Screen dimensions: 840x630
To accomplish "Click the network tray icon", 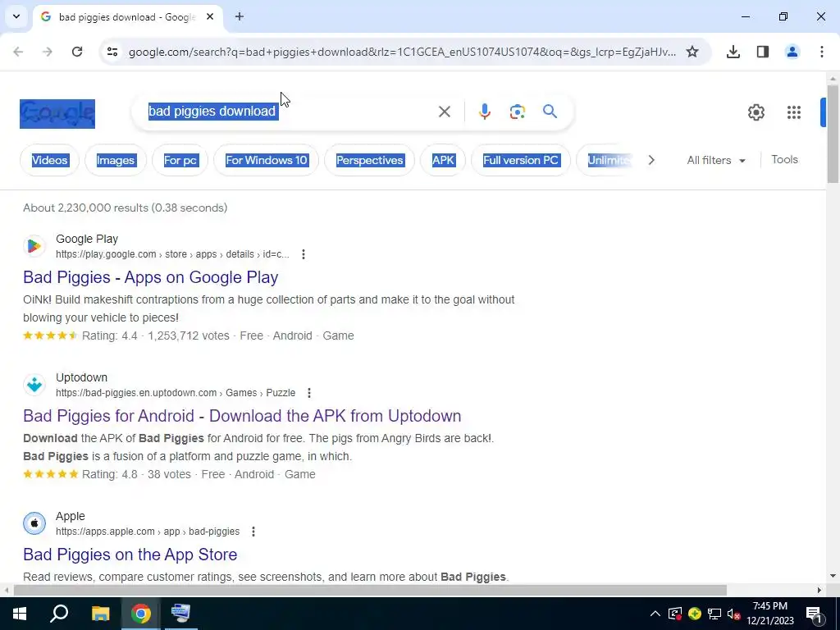I will click(714, 614).
